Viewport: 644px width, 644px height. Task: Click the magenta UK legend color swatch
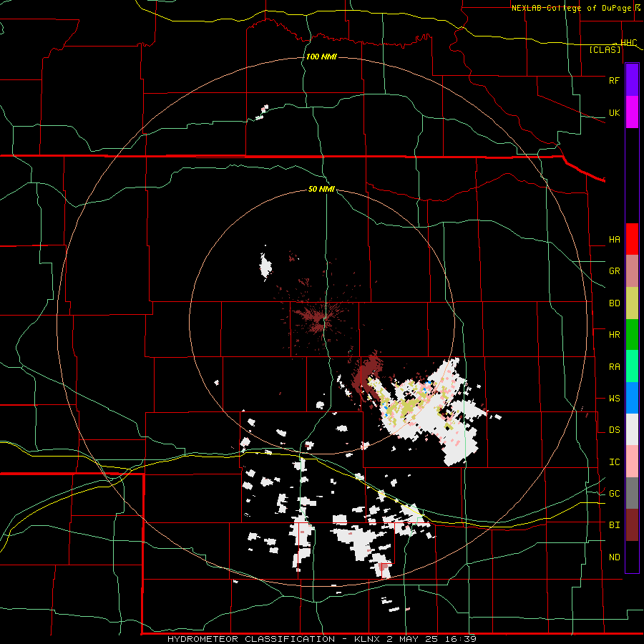(x=632, y=112)
